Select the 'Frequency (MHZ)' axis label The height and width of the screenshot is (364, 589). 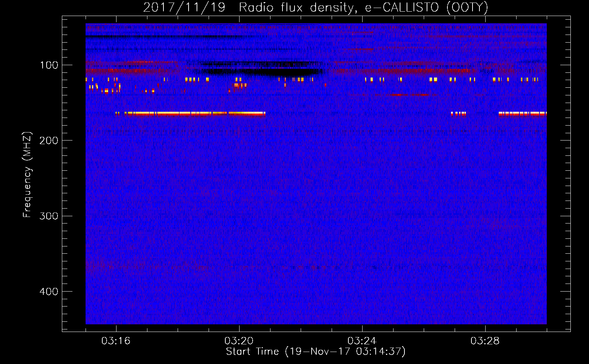(x=27, y=175)
